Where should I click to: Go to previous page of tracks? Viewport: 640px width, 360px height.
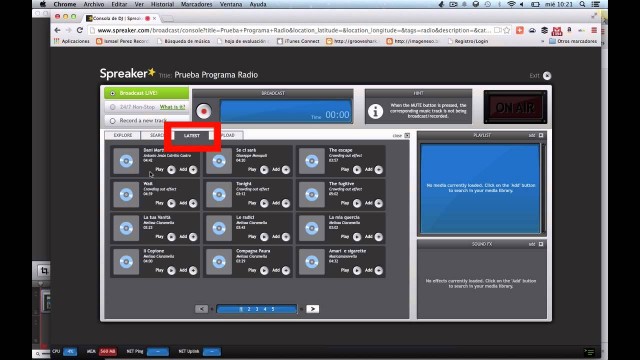click(201, 309)
